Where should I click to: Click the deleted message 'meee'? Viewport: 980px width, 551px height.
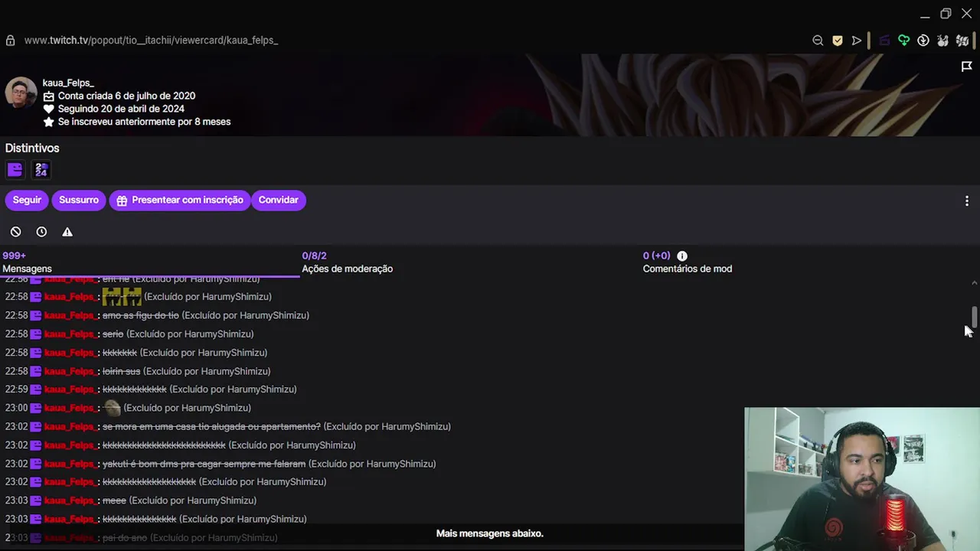pyautogui.click(x=114, y=500)
